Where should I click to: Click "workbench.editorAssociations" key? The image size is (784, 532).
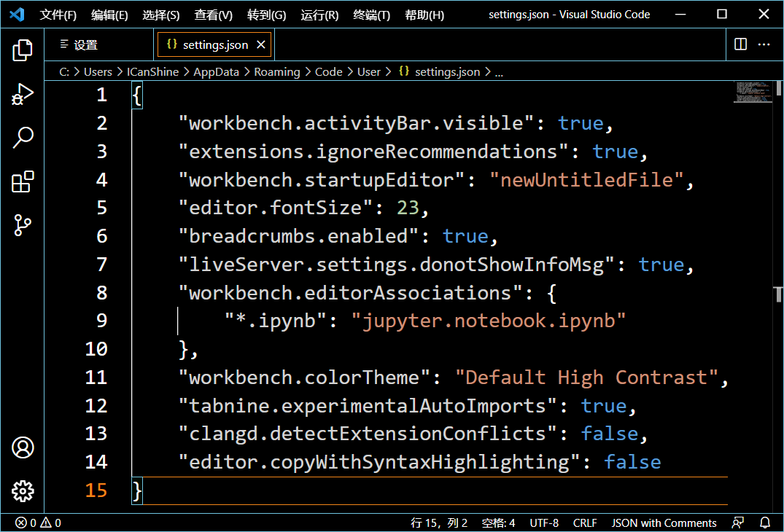pos(351,293)
